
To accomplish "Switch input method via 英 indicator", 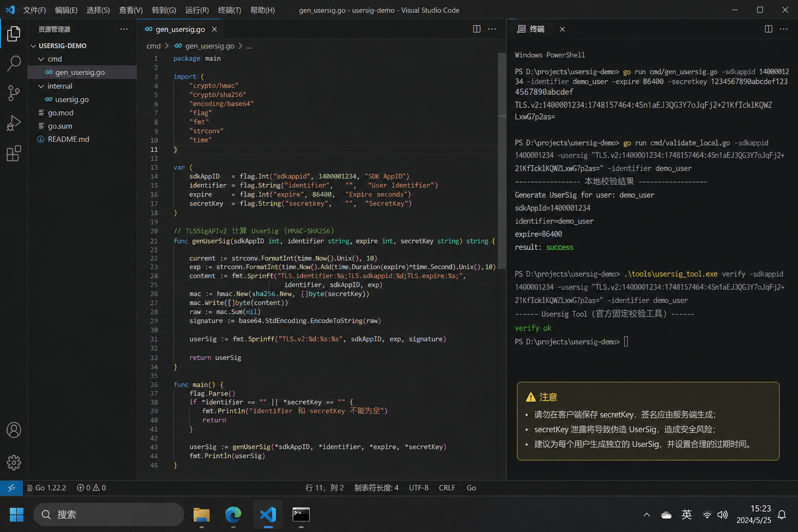I will (x=687, y=515).
